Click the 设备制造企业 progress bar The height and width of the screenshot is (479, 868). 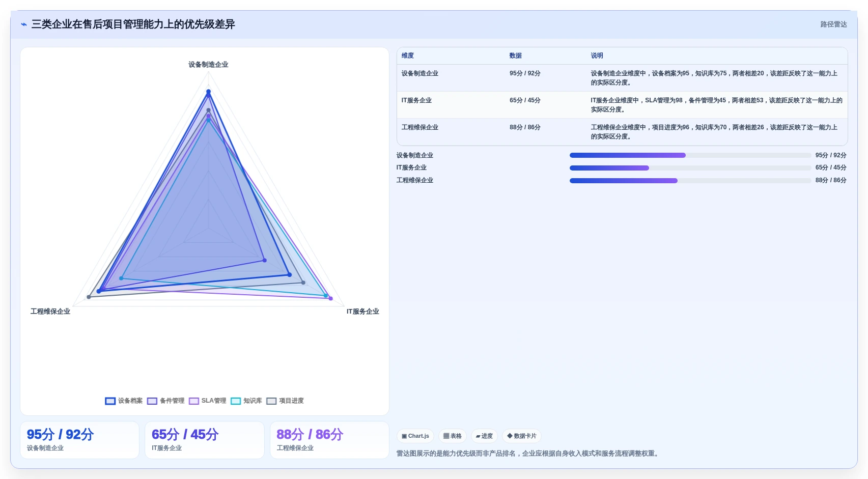(x=690, y=155)
